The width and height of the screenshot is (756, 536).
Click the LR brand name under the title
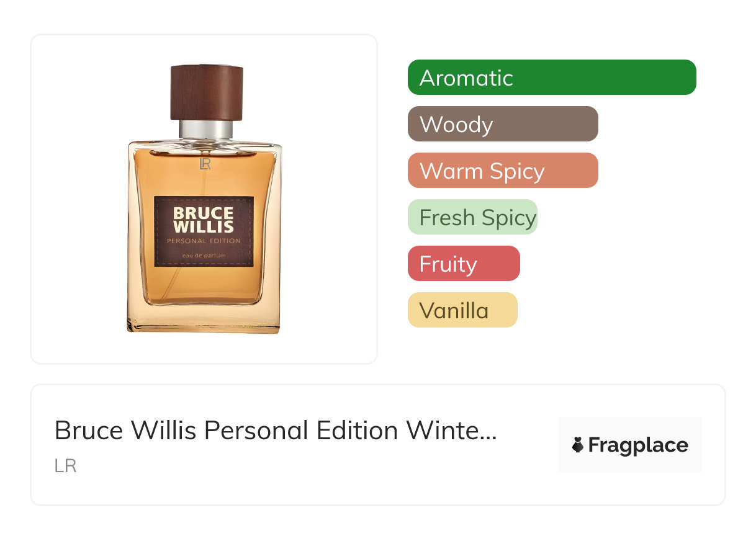65,466
